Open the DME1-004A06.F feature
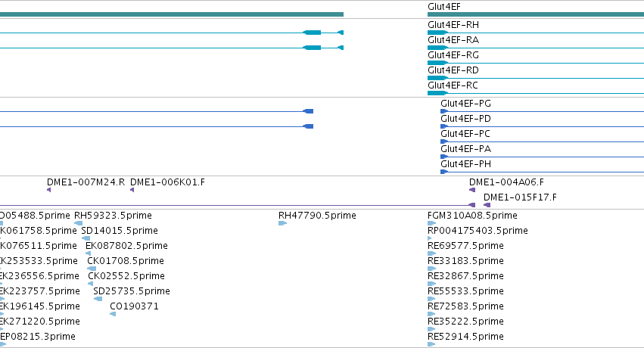 506,182
